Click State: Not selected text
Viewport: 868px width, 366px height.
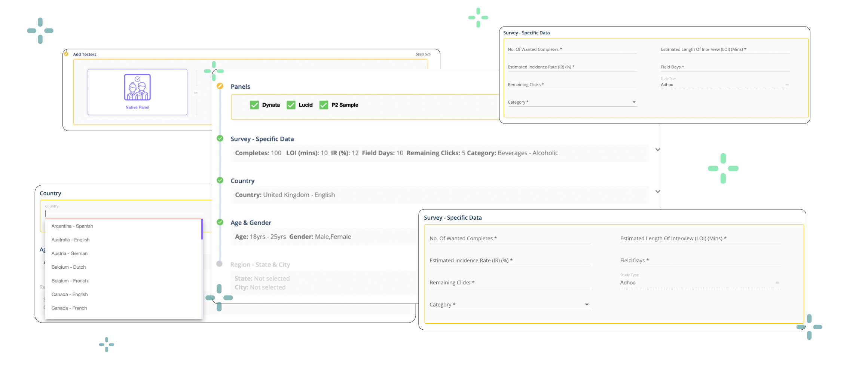tap(262, 278)
